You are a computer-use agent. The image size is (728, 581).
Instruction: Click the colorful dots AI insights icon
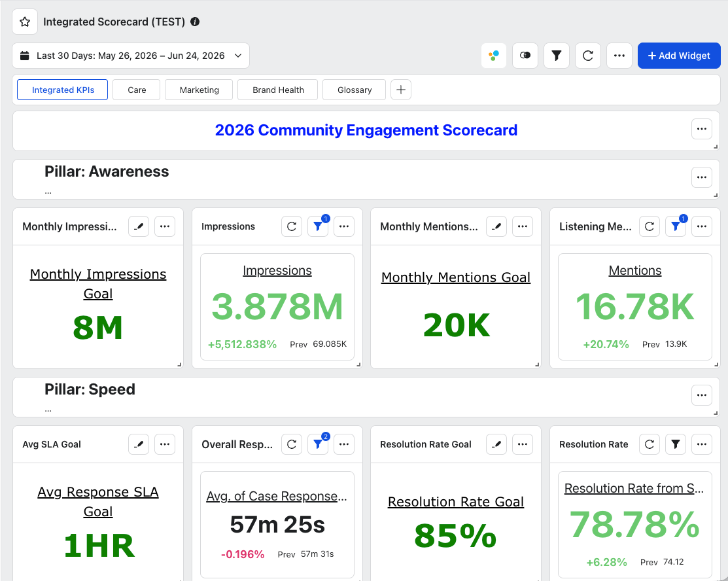coord(494,56)
